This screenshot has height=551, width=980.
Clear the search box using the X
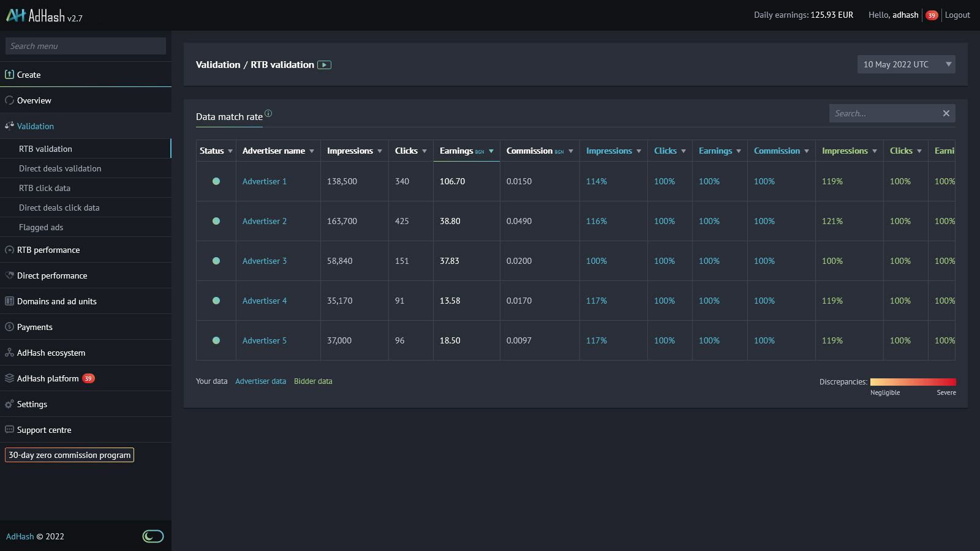pos(946,113)
